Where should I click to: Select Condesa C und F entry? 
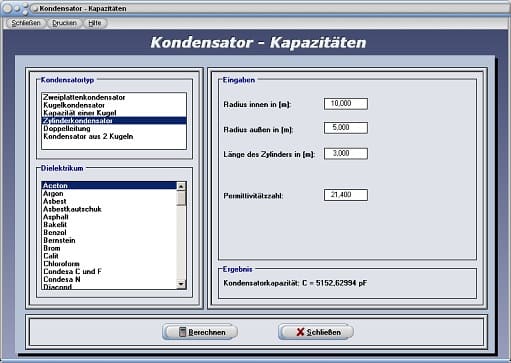coord(109,272)
